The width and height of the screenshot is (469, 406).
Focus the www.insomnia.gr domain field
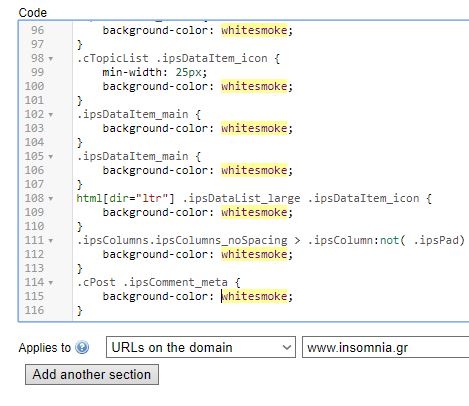coord(385,347)
